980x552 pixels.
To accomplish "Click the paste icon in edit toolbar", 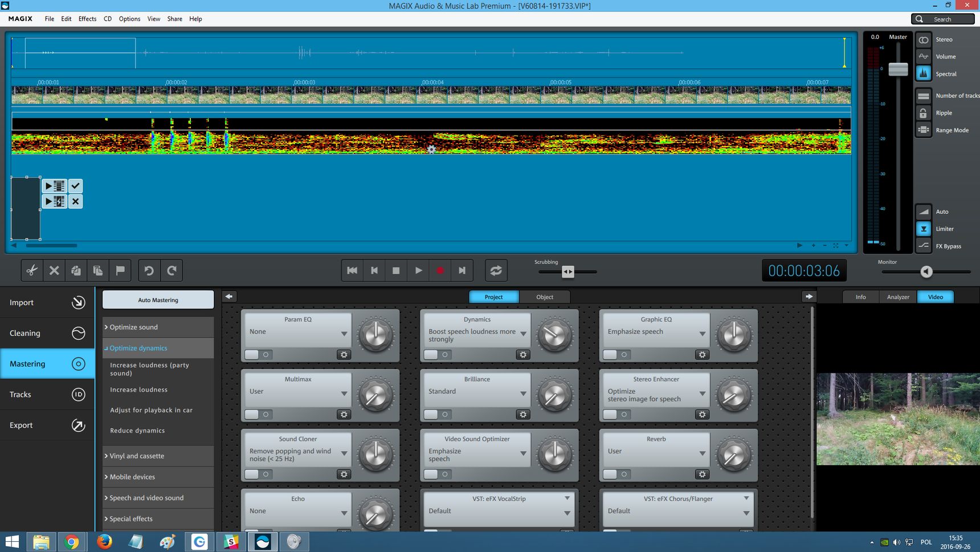I will tap(98, 270).
